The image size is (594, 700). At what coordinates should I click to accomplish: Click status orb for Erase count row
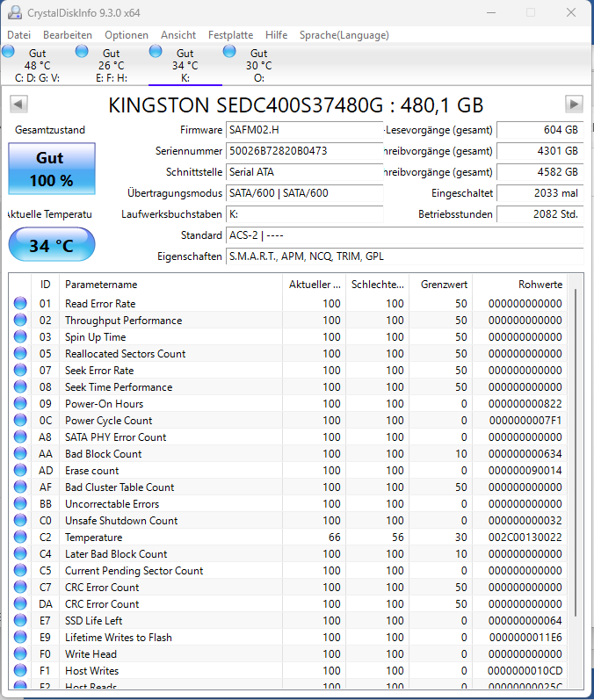[20, 470]
